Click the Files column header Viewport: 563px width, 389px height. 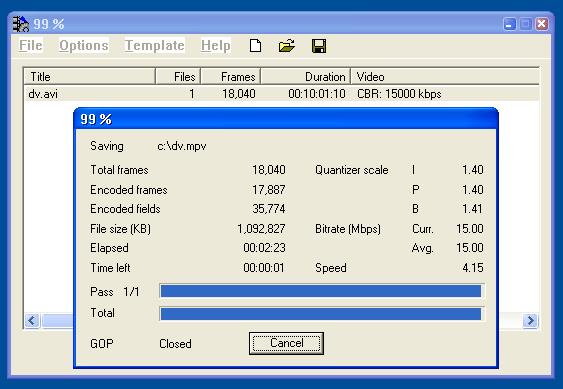pos(178,77)
